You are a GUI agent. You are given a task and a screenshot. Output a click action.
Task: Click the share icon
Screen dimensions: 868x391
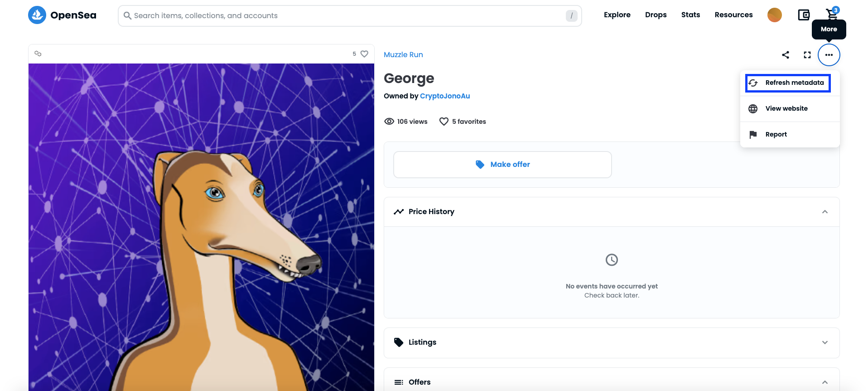(786, 55)
